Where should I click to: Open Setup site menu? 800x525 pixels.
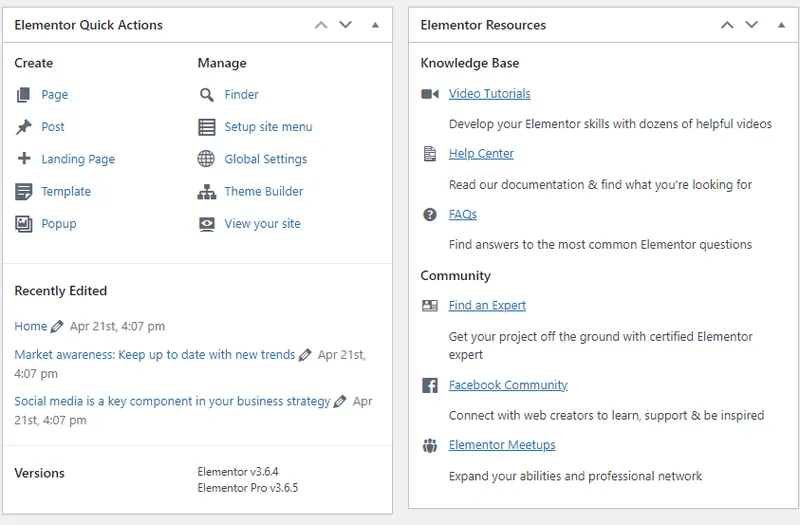[268, 127]
